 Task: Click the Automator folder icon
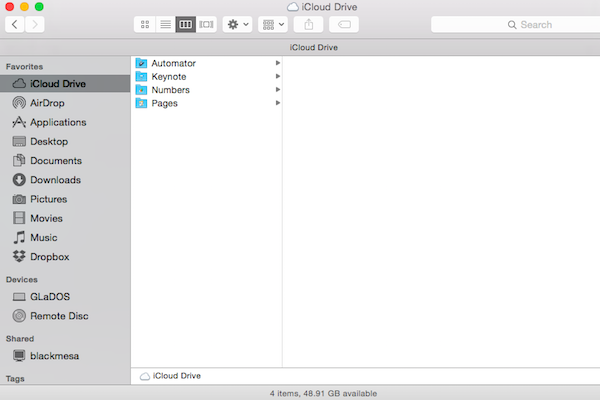click(141, 63)
